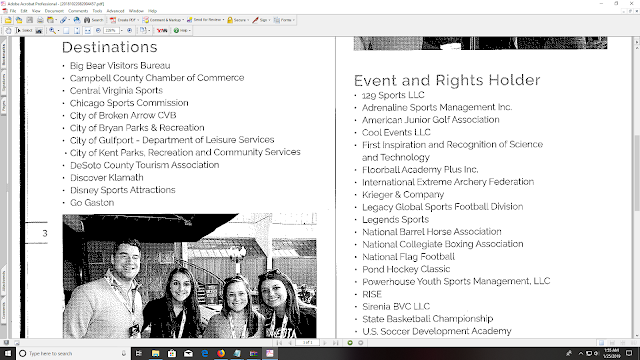Image resolution: width=640 pixels, height=360 pixels.
Task: Open the Window menu
Action: coord(136,11)
